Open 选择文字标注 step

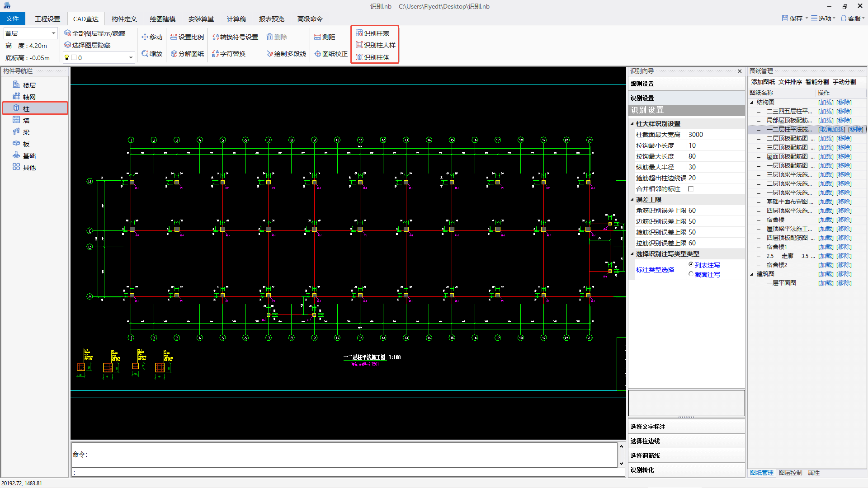coord(686,427)
